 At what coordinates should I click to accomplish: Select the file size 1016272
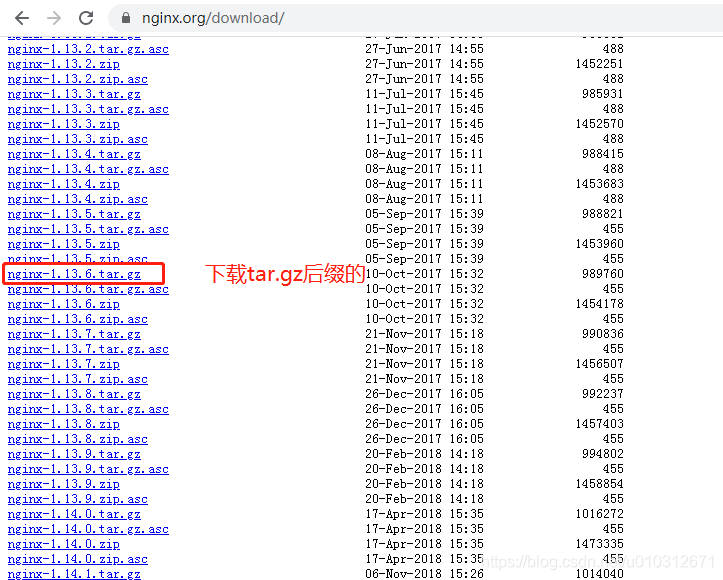[x=599, y=514]
